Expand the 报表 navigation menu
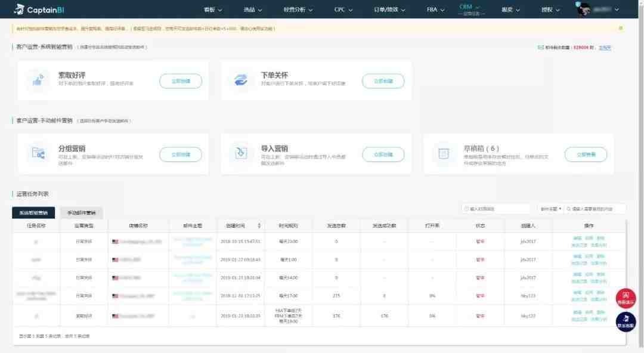Screen dimensions: 644x353 coord(510,10)
